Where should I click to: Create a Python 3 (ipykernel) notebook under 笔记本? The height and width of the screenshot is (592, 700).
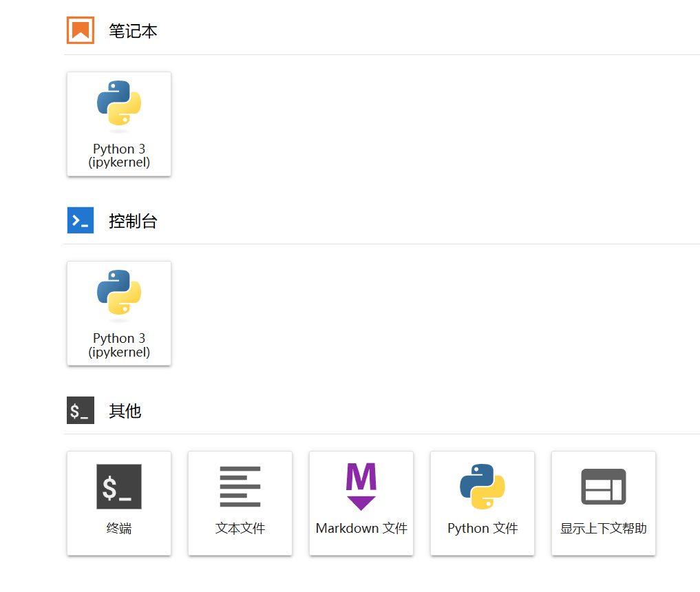119,124
